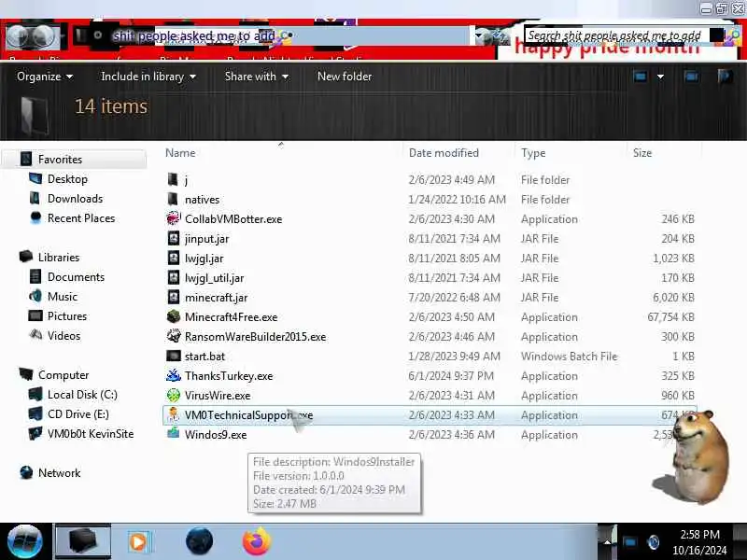Click the folder icon named j

[x=173, y=179]
